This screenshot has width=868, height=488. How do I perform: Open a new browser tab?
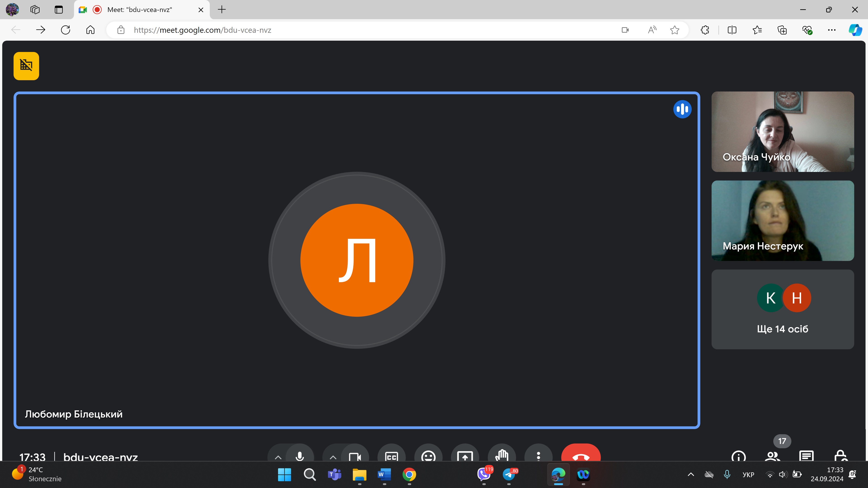click(222, 9)
